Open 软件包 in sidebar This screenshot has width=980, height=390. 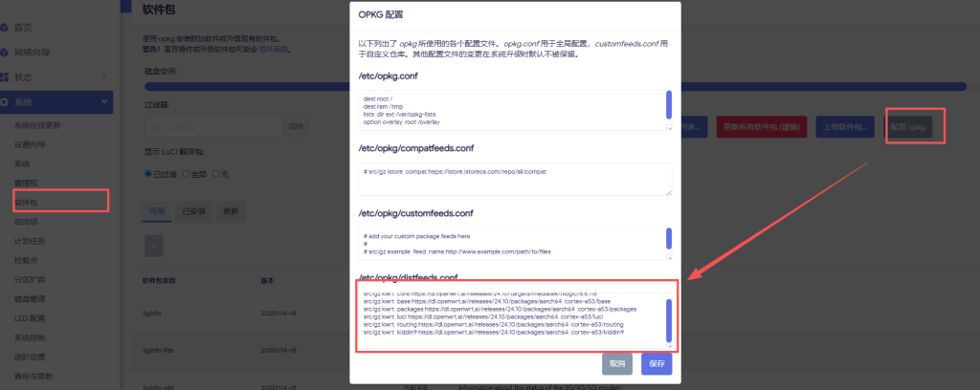tap(26, 203)
